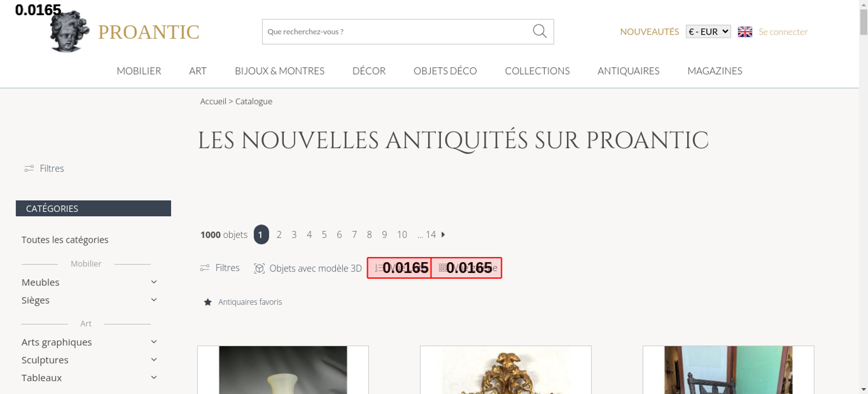Screen dimensions: 868x394
Task: Open the MOBILIER menu
Action: tap(139, 71)
